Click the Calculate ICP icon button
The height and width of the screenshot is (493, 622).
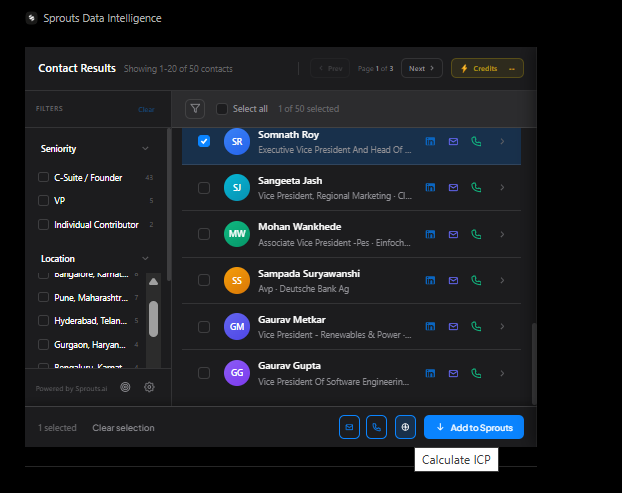pos(405,427)
